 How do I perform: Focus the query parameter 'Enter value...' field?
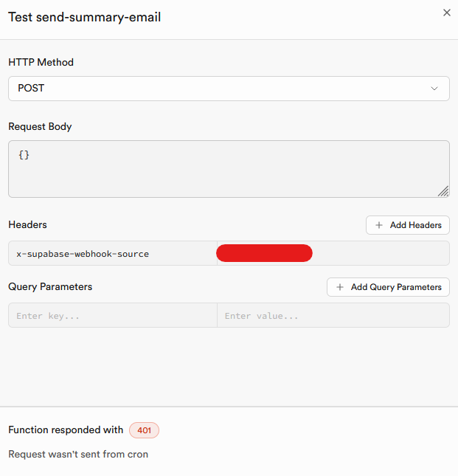coord(333,316)
